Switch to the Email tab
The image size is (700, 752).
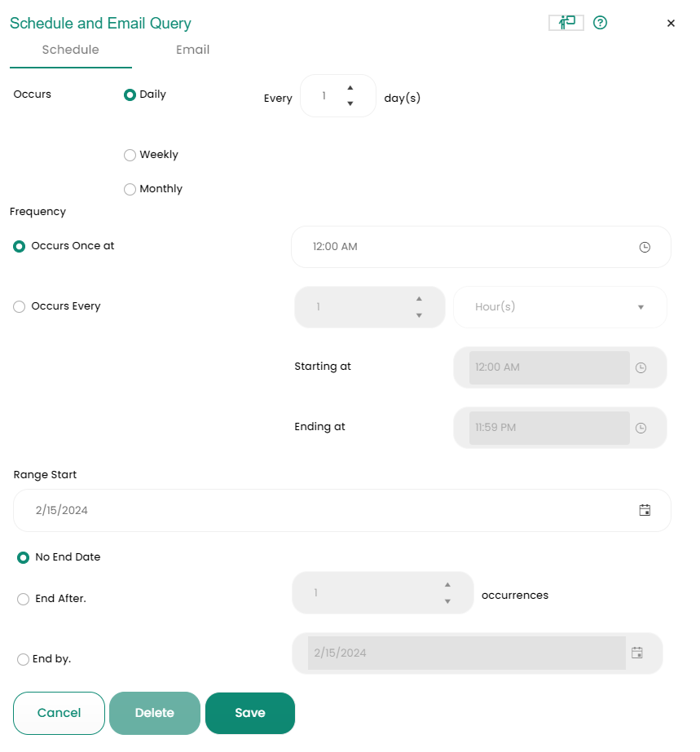[x=193, y=50]
